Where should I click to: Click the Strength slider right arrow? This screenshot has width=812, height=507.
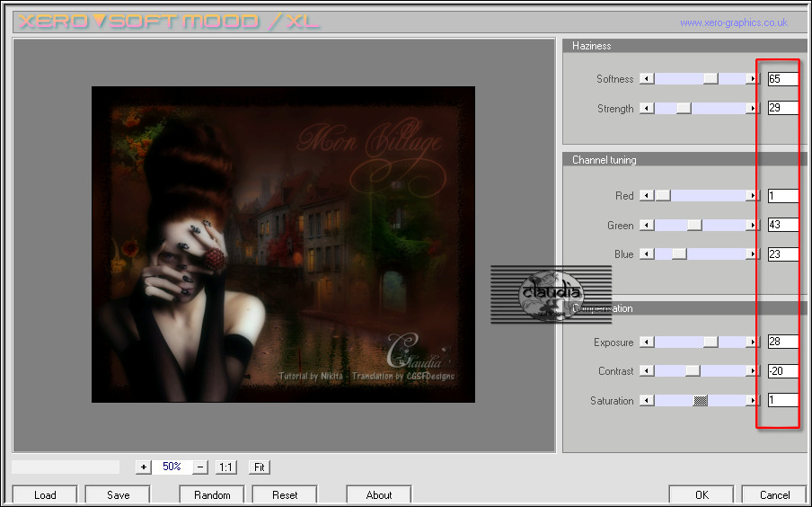752,109
